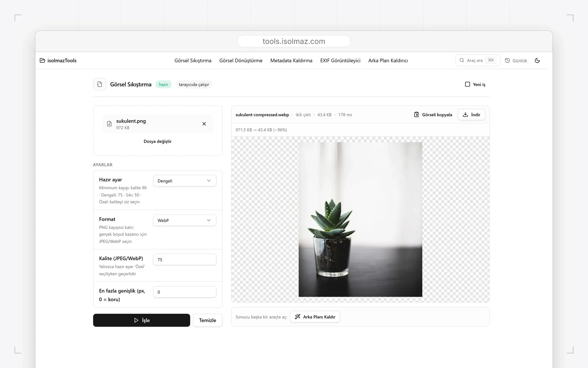Toggle dark mode with the moon icon

(537, 60)
